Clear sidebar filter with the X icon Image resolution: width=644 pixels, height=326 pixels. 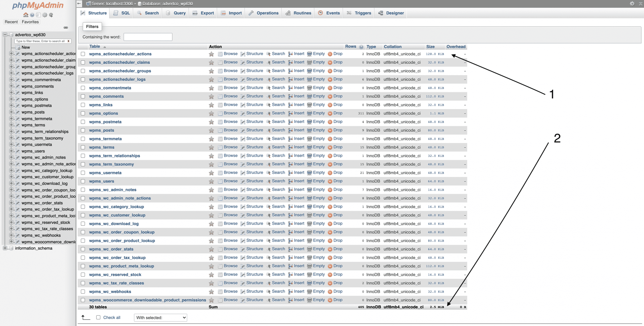tap(68, 41)
